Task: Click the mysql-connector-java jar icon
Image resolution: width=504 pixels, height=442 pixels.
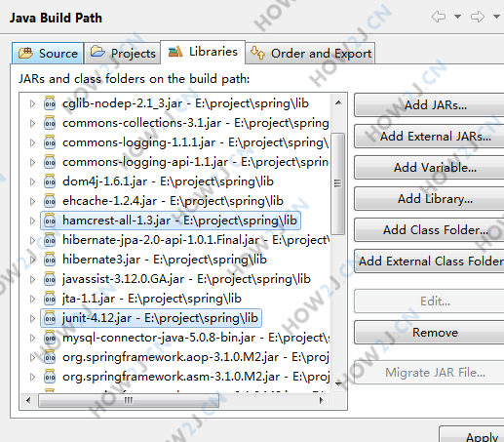Action: pos(50,338)
